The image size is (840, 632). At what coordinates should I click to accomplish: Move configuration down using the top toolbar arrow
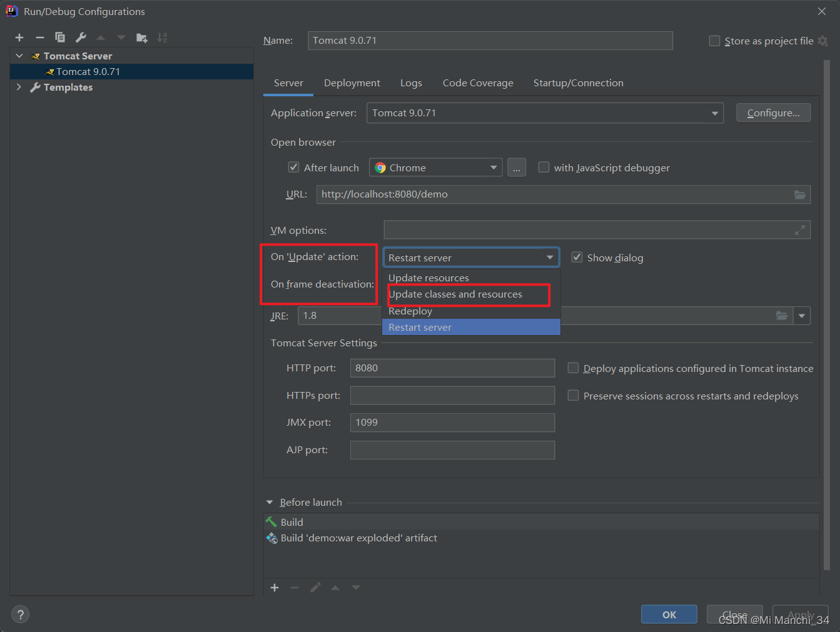[x=121, y=38]
